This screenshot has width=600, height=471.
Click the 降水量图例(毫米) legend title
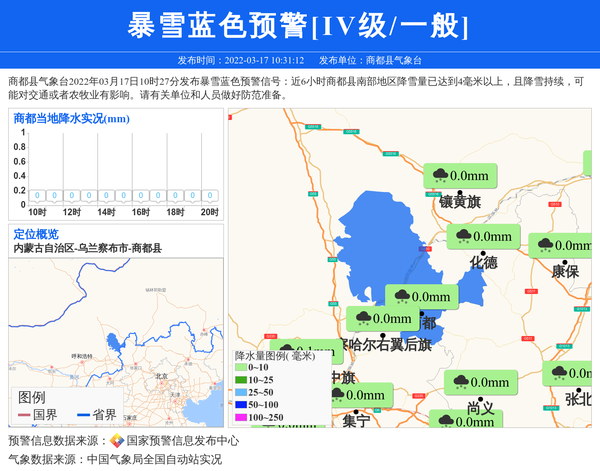point(275,356)
